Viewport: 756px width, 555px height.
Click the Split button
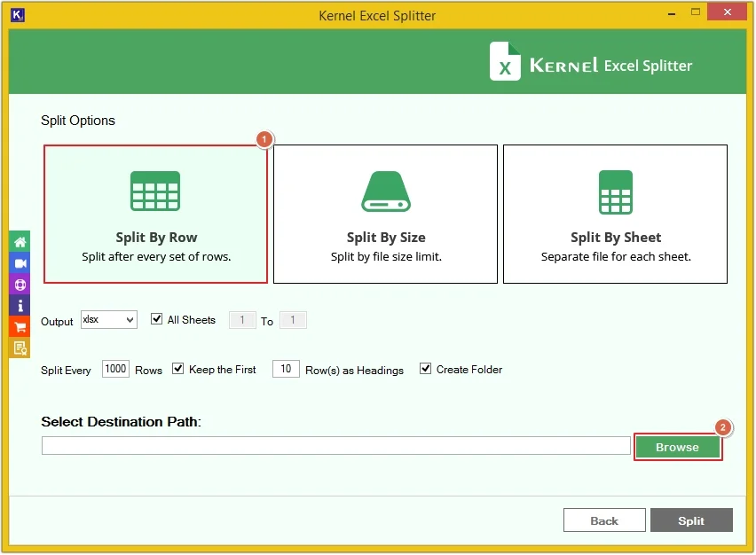point(691,520)
